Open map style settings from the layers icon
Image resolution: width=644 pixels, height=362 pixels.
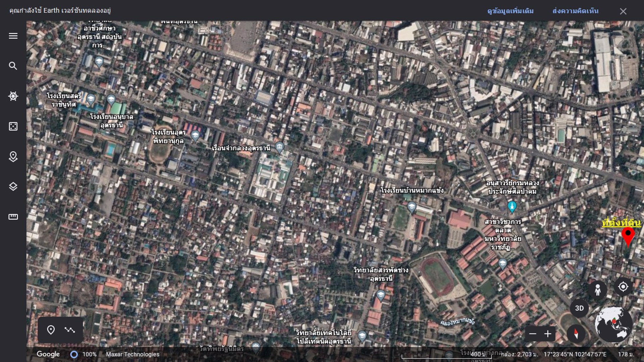point(13,187)
